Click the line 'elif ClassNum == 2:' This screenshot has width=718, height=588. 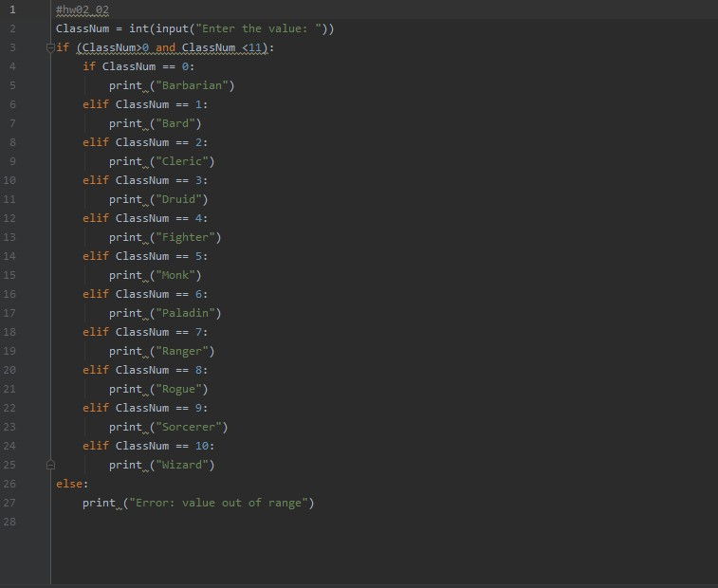145,142
